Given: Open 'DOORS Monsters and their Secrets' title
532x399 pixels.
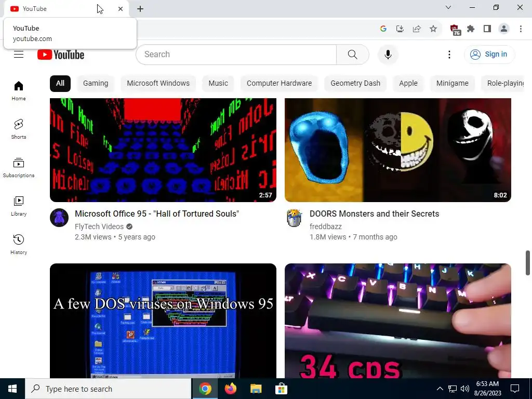Looking at the screenshot, I should click(x=374, y=214).
